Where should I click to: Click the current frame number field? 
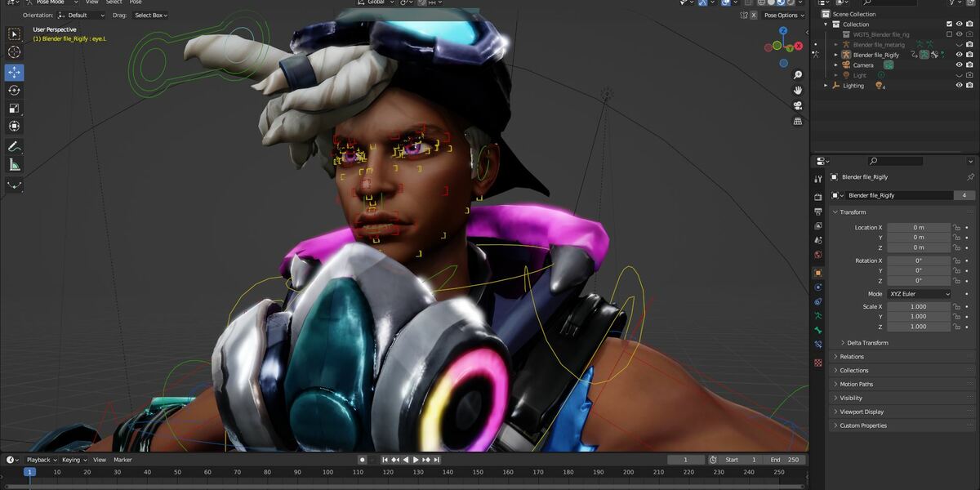click(x=686, y=460)
